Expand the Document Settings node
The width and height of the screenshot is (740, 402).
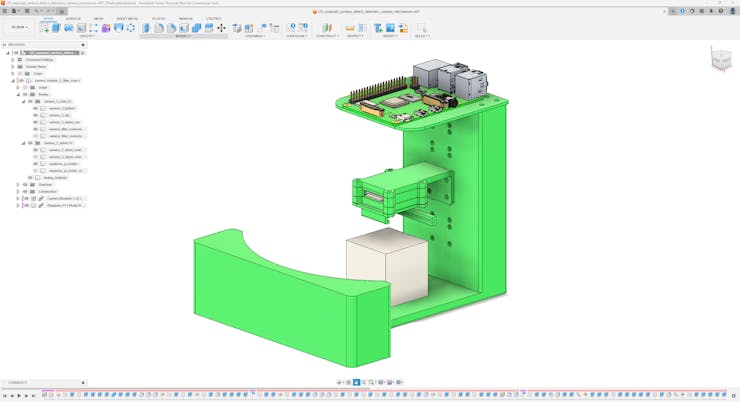click(13, 59)
